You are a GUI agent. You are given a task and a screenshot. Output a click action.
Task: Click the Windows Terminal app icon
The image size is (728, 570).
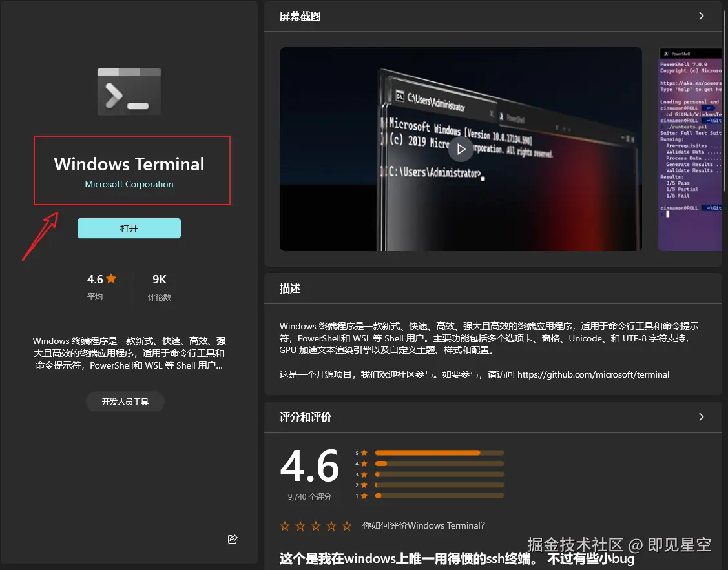(129, 92)
